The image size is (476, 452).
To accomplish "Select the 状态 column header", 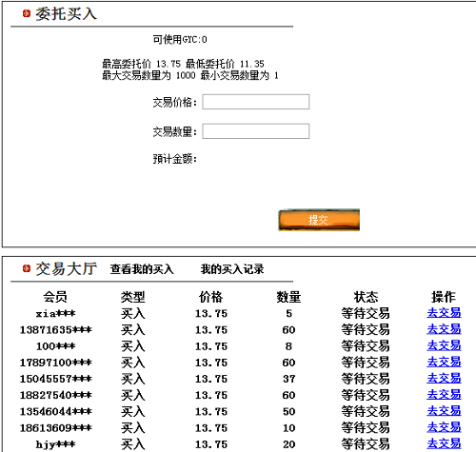I will pos(366,297).
